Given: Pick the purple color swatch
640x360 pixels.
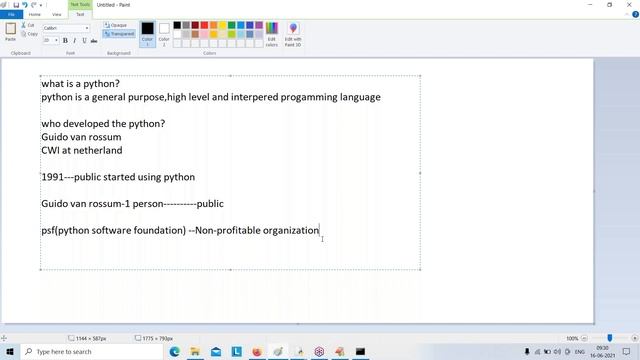Looking at the screenshot, I should tap(259, 25).
